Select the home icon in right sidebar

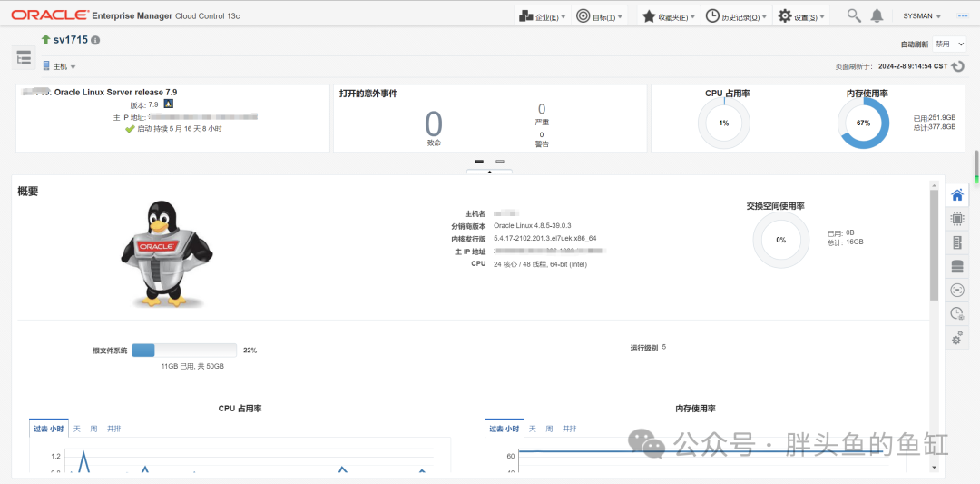pyautogui.click(x=957, y=195)
